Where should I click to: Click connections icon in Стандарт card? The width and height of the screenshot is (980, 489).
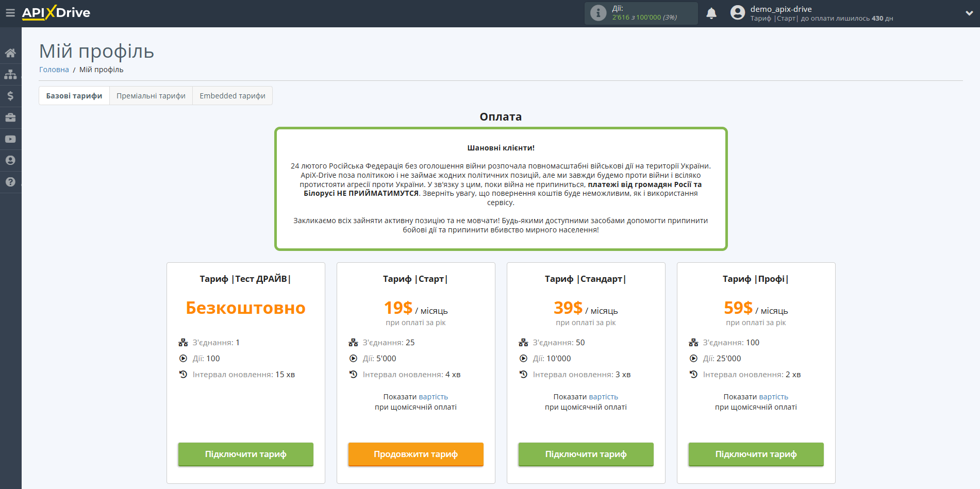click(x=523, y=343)
